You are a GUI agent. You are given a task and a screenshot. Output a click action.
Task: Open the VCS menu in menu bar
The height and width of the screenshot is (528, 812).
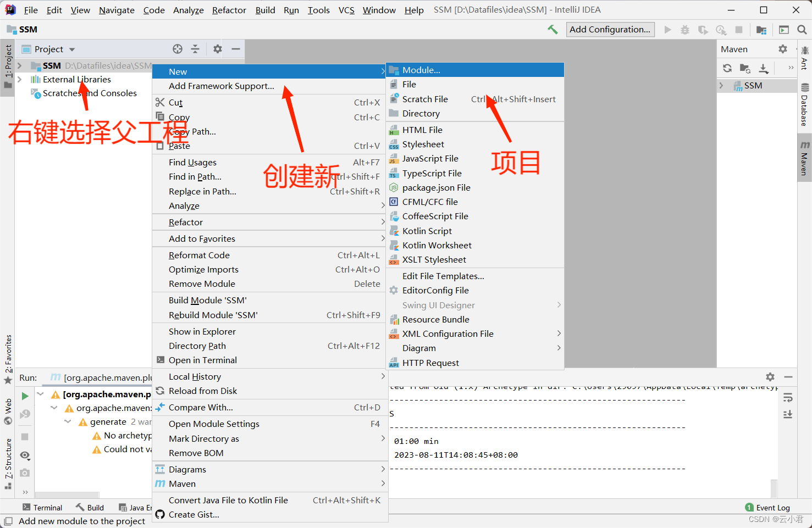pyautogui.click(x=346, y=10)
